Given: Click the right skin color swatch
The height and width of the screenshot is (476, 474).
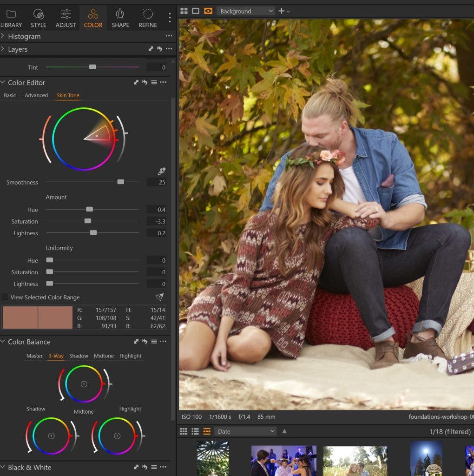Looking at the screenshot, I should pos(55,317).
